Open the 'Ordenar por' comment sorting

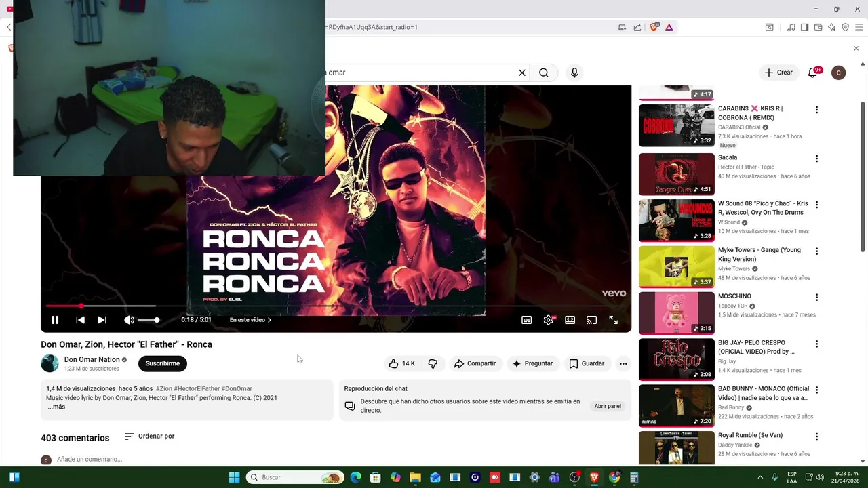click(x=150, y=436)
